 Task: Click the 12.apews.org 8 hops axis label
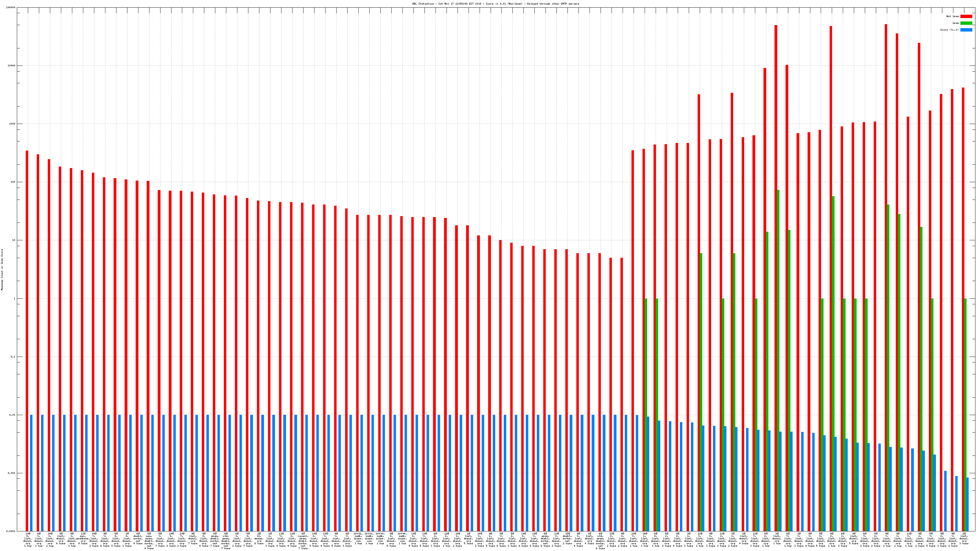coord(259,538)
